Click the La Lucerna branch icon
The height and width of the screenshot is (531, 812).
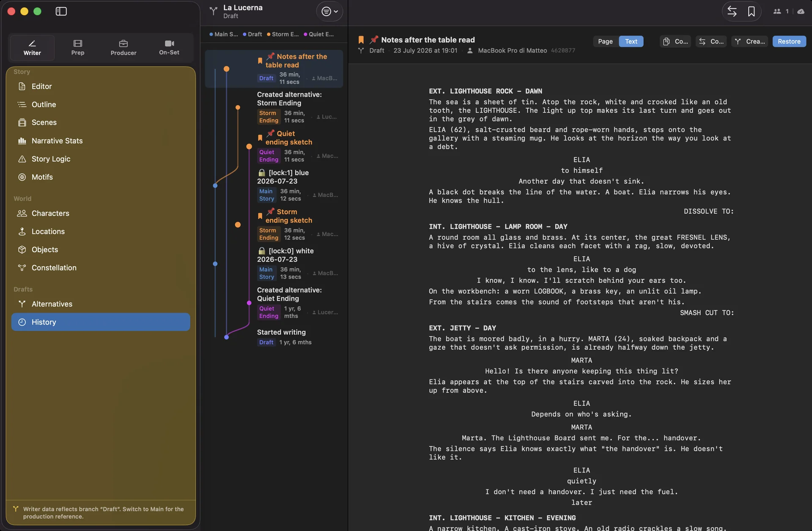[x=214, y=11]
